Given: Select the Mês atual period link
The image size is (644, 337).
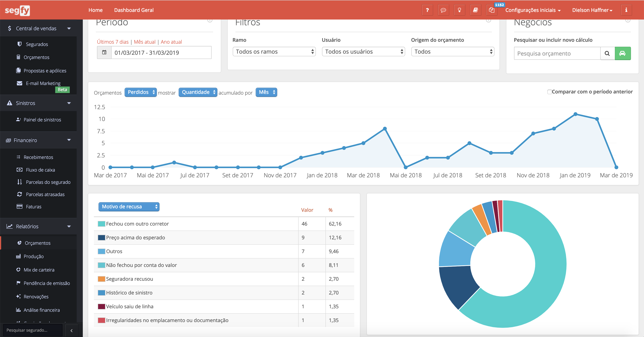Looking at the screenshot, I should (145, 42).
